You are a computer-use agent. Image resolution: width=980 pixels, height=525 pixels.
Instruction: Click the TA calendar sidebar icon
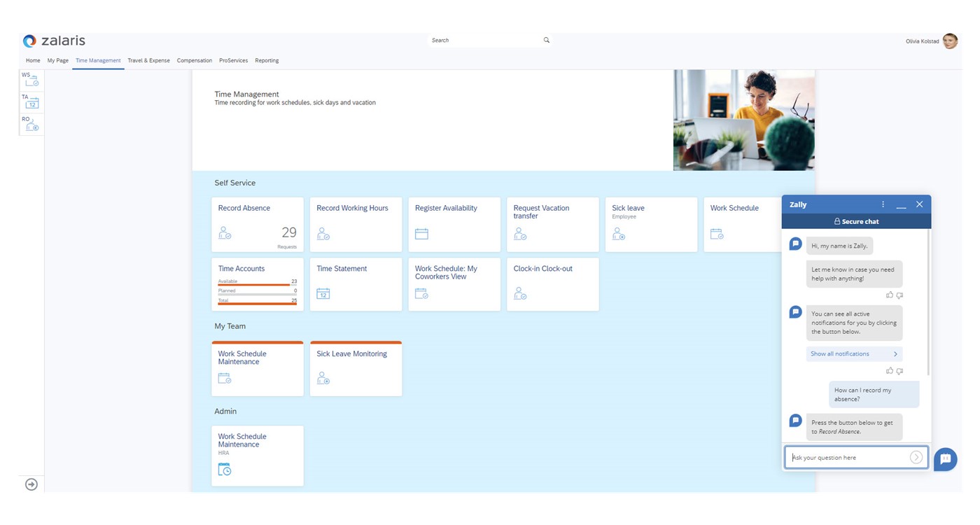[31, 102]
